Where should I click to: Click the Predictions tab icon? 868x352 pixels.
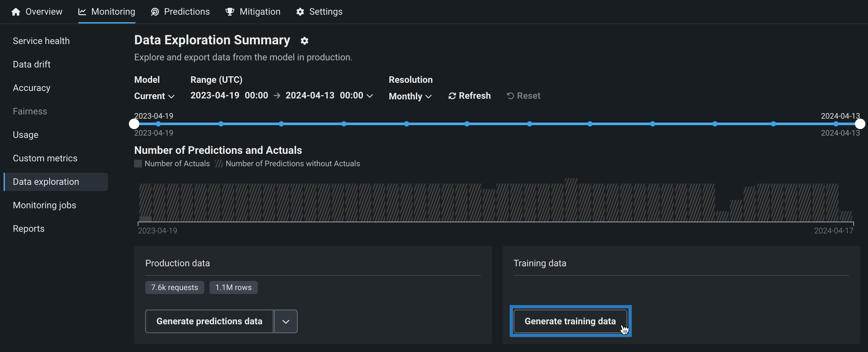pos(155,12)
